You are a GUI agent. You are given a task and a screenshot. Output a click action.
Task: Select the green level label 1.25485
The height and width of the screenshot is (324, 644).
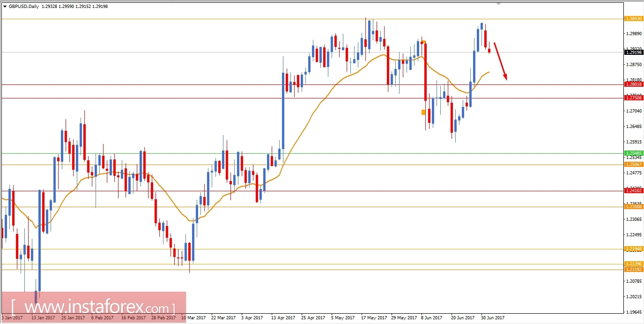tap(634, 153)
